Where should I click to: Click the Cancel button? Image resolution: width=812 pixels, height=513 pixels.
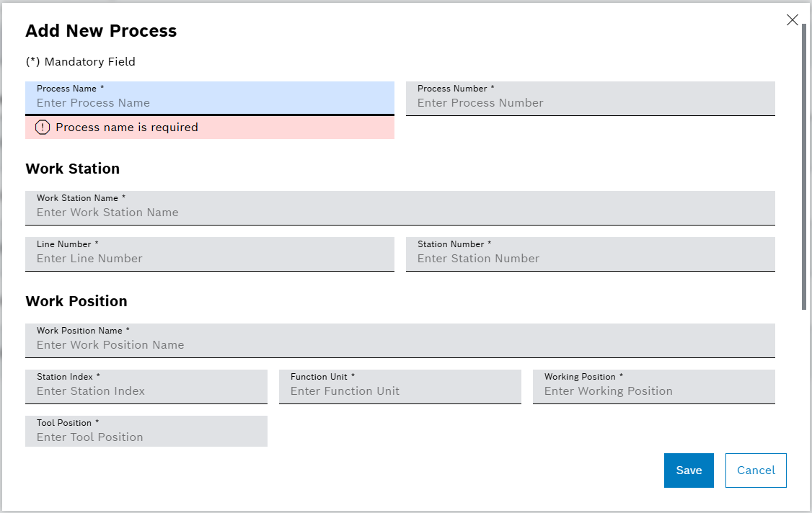(x=755, y=470)
